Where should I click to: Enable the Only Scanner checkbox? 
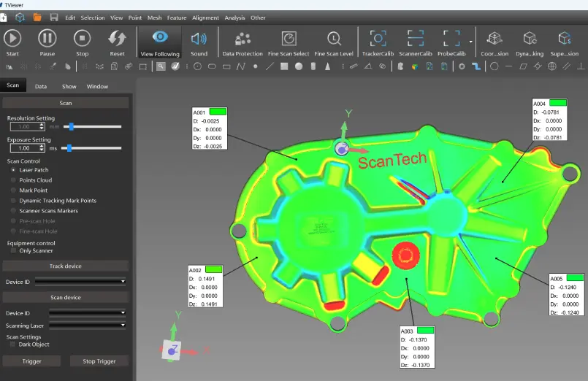click(13, 251)
